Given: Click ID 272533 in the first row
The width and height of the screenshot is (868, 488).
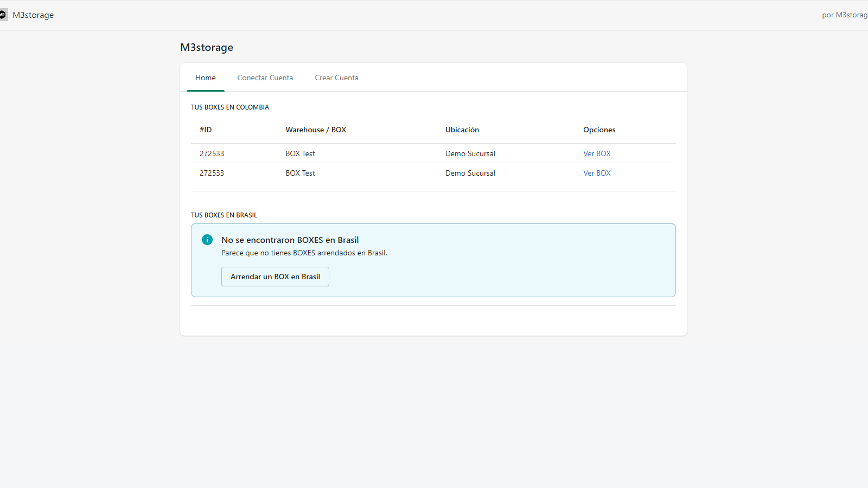Looking at the screenshot, I should [x=212, y=153].
